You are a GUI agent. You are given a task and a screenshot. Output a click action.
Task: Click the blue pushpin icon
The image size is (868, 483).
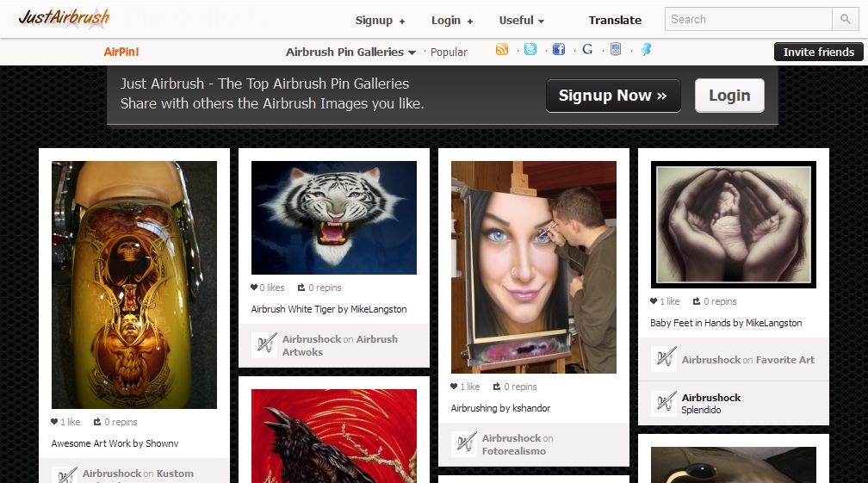[x=646, y=49]
